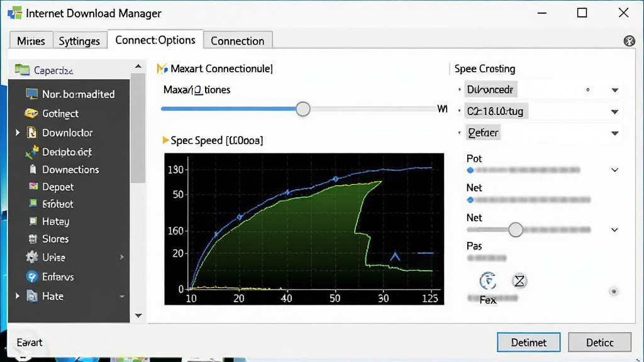Image resolution: width=644 pixels, height=362 pixels.
Task: Click the blue round icon beside Enfarvs
Action: [x=31, y=277]
